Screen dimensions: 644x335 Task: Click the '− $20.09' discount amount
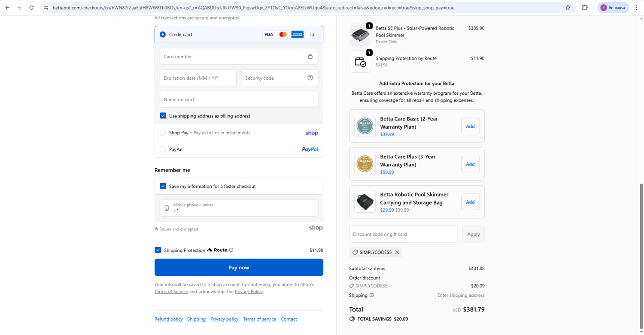click(x=476, y=286)
